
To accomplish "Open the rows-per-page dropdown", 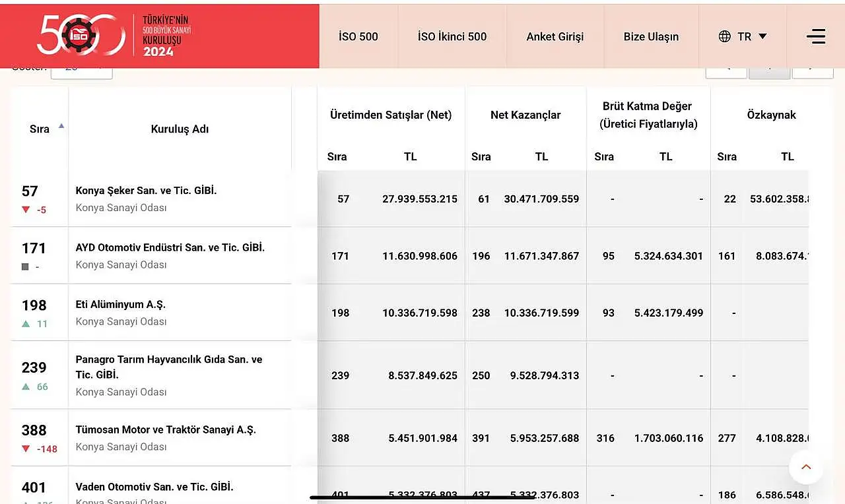I will pos(82,69).
